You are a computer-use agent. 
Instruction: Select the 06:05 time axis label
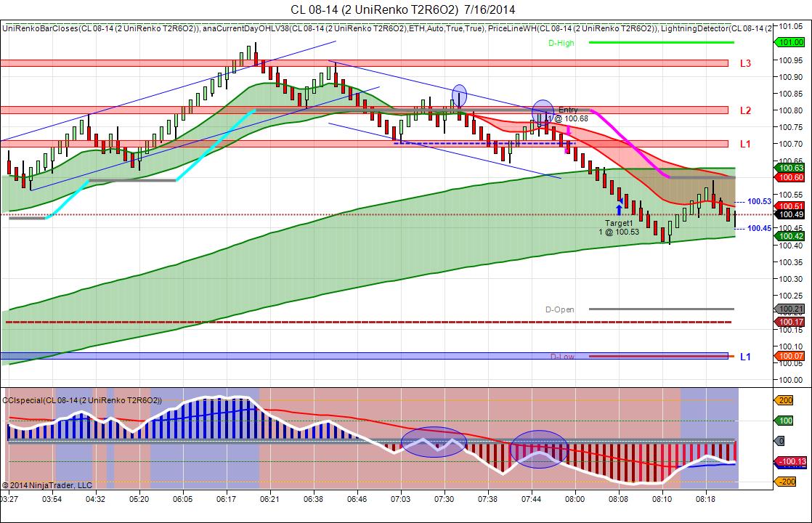(183, 499)
